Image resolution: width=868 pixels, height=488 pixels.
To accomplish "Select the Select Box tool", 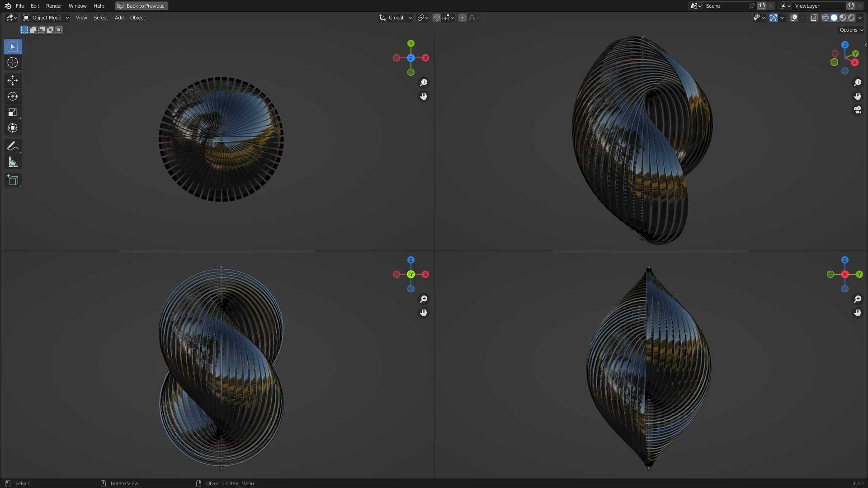I will (x=13, y=47).
